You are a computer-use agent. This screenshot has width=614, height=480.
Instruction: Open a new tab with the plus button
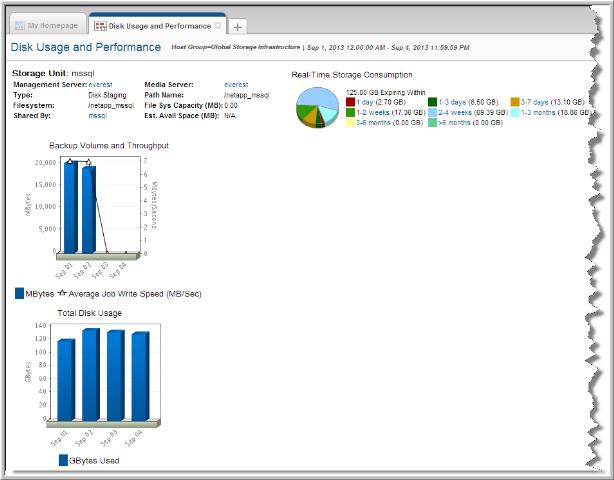(x=238, y=25)
